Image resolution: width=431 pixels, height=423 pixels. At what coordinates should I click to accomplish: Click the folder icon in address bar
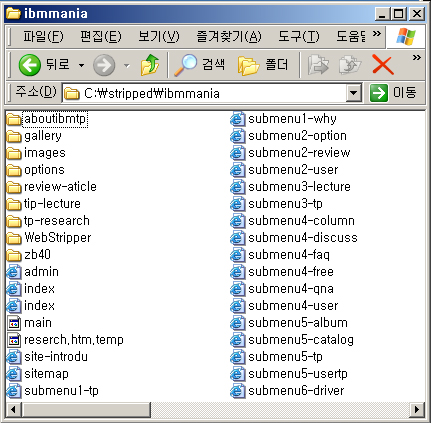(71, 94)
